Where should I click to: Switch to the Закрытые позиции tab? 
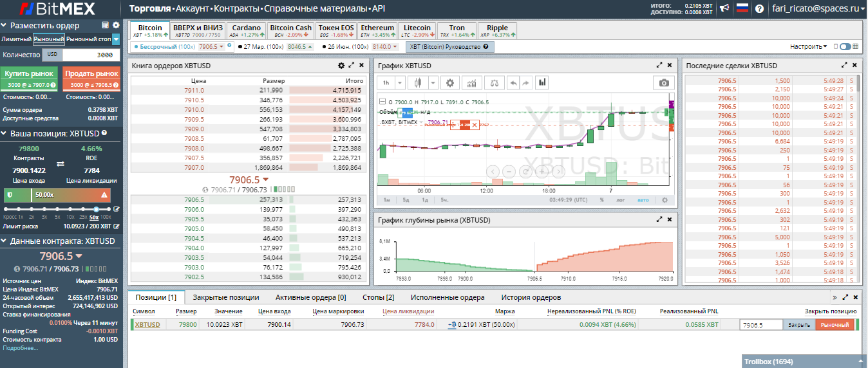tap(226, 297)
